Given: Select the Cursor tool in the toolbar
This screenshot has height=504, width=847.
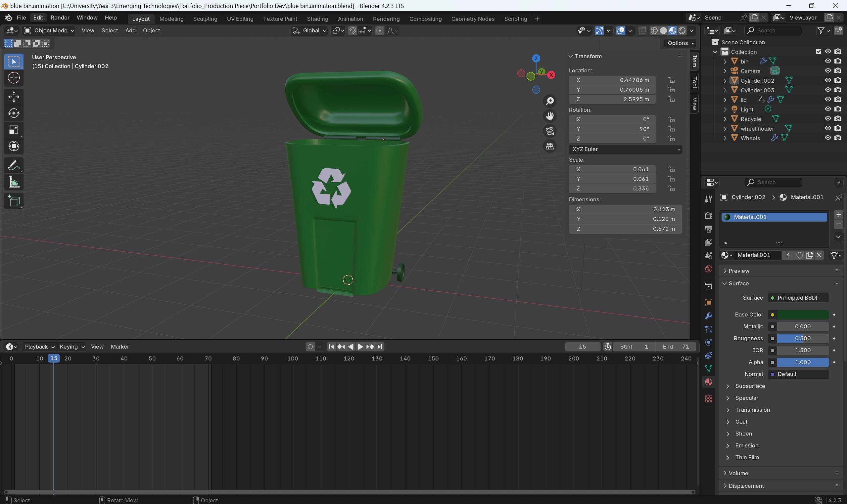Looking at the screenshot, I should coord(14,78).
